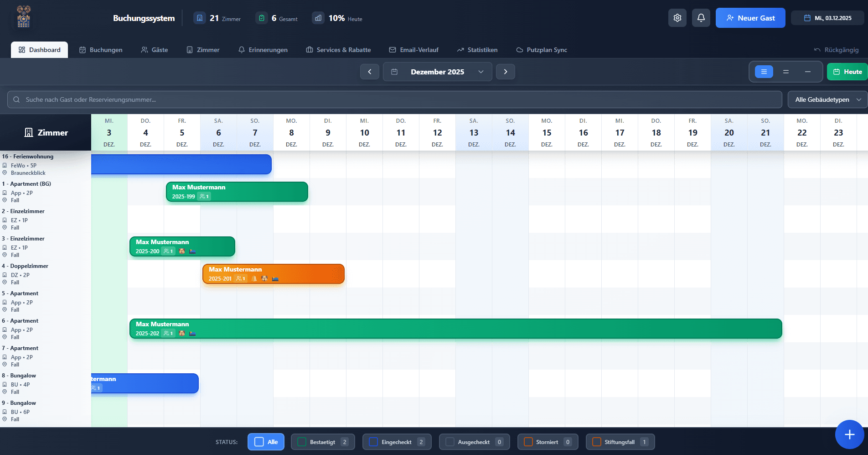Click the notification bell
The width and height of the screenshot is (868, 455).
[x=701, y=17]
